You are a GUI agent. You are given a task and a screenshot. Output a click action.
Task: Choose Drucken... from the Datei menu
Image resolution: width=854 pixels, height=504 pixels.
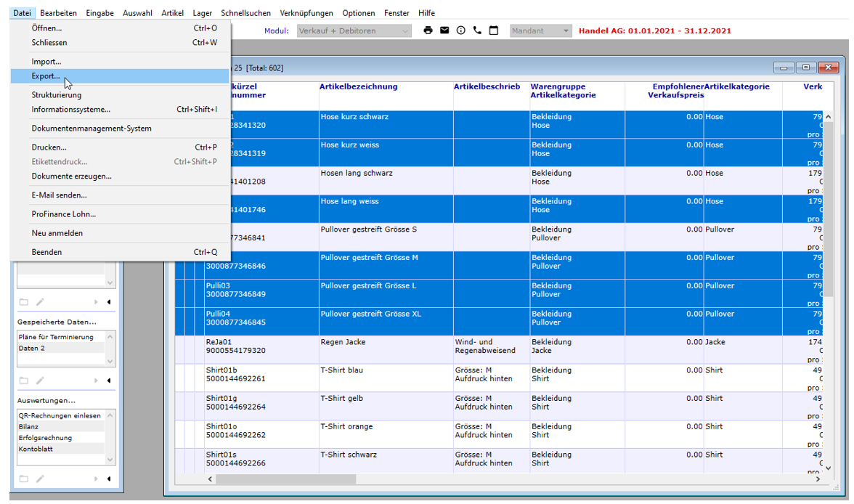coord(49,147)
